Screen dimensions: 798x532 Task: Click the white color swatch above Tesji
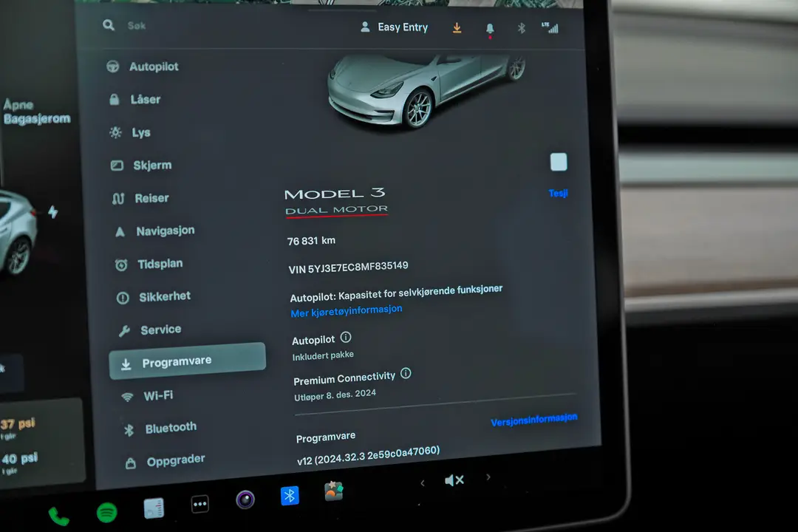(559, 162)
